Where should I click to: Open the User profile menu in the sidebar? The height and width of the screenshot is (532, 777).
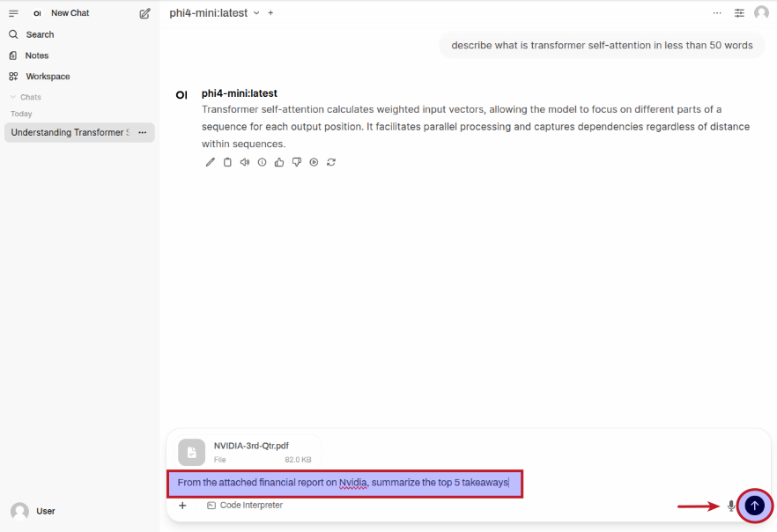point(35,511)
